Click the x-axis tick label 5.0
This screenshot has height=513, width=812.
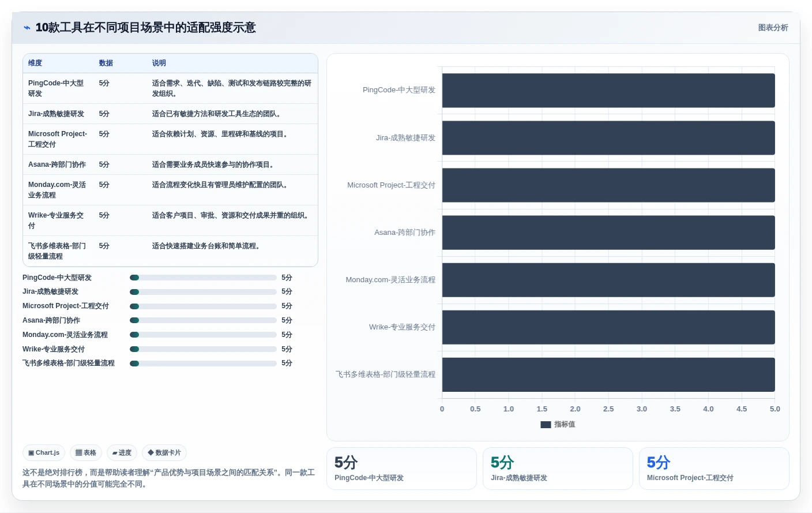(775, 409)
